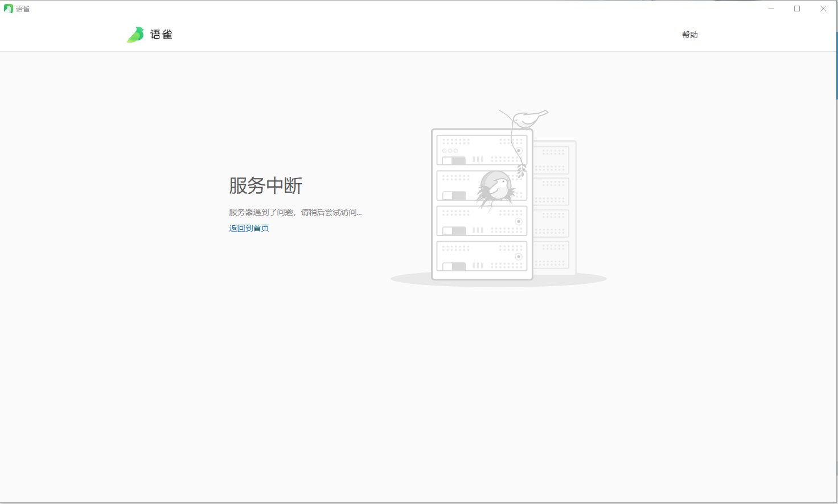
Task: Minimize the Yuque window
Action: click(x=771, y=8)
